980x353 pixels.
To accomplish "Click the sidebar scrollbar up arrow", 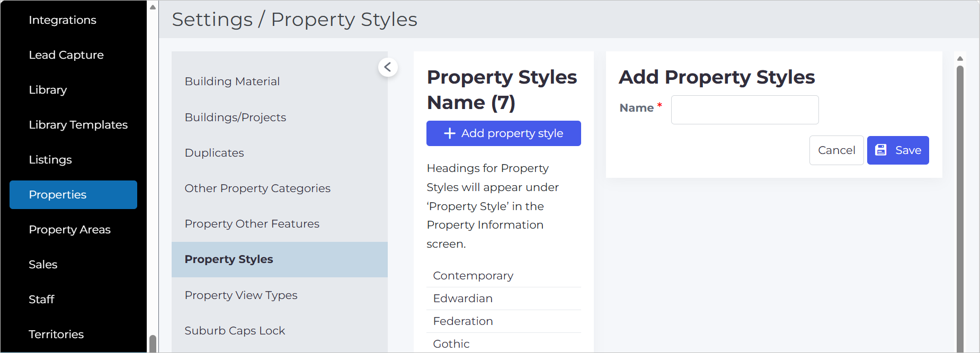I will coord(153,7).
